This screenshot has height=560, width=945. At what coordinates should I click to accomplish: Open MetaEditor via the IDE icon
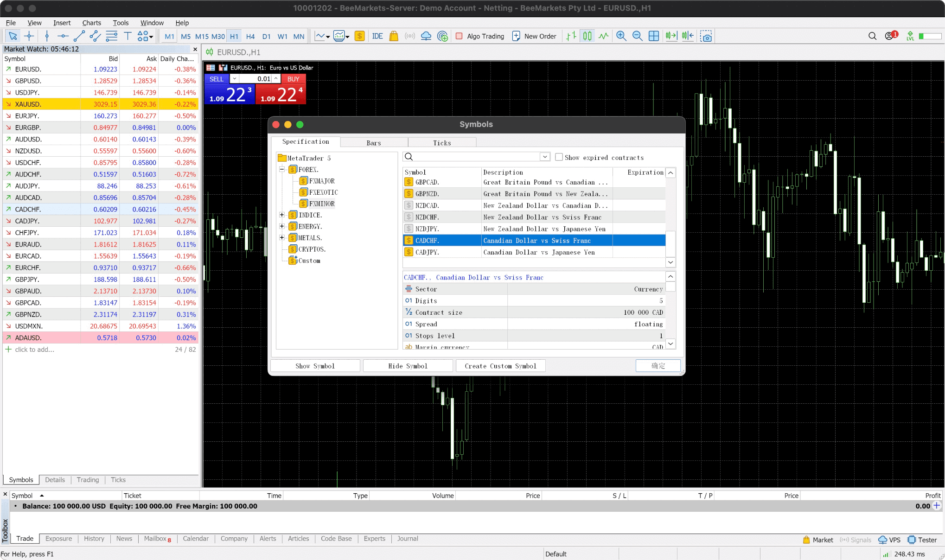point(377,36)
